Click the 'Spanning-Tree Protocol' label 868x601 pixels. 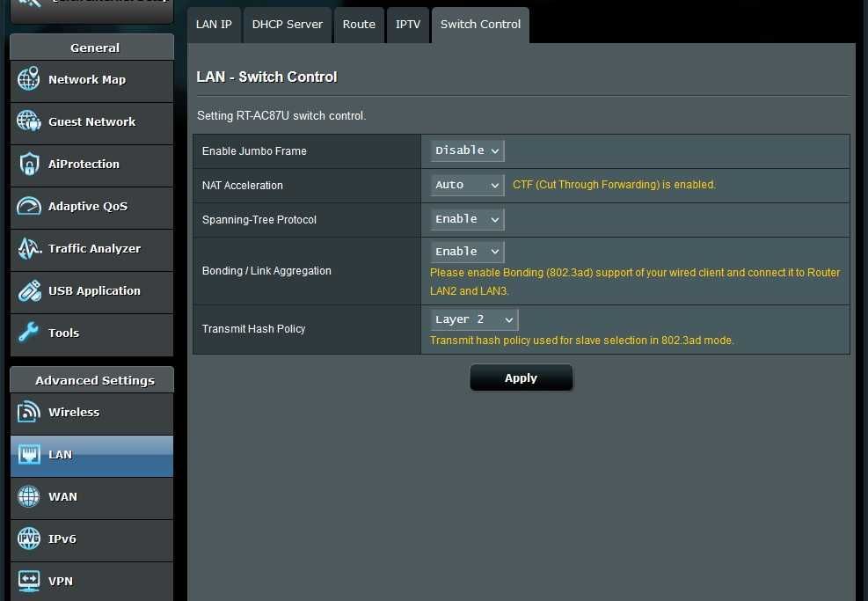(x=259, y=219)
